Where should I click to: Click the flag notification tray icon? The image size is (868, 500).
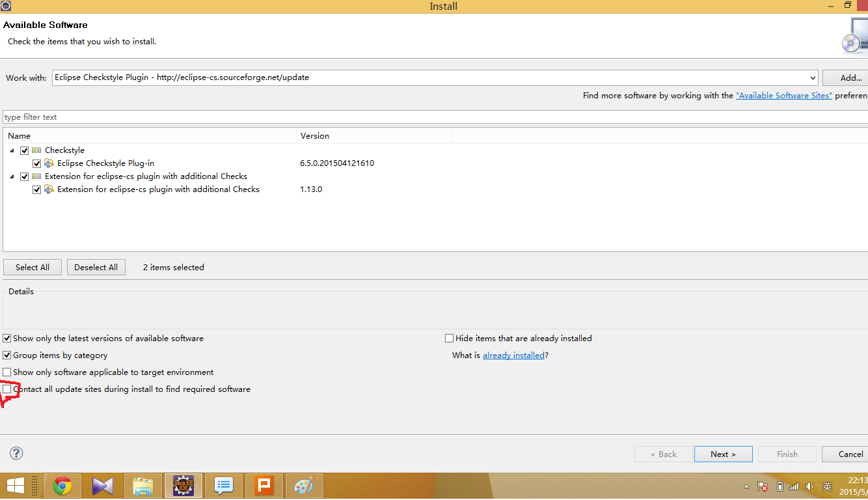pyautogui.click(x=763, y=486)
